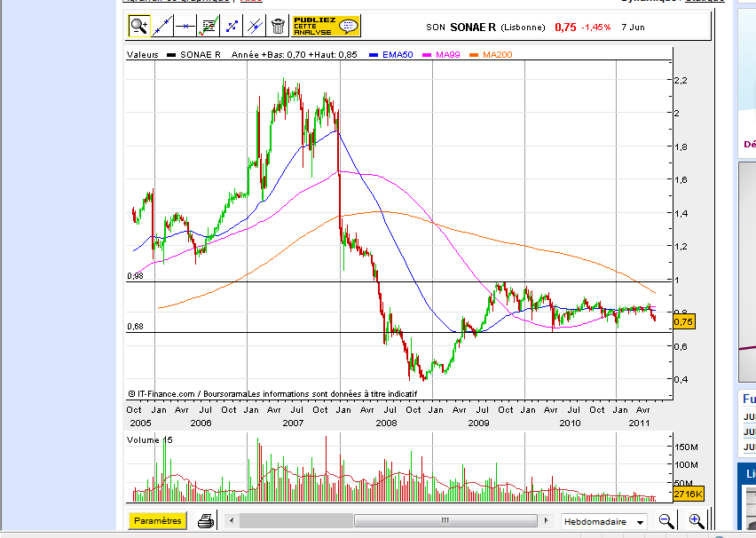The height and width of the screenshot is (538, 756).
Task: Click the 0,98 resistance level label
Action: [x=135, y=276]
